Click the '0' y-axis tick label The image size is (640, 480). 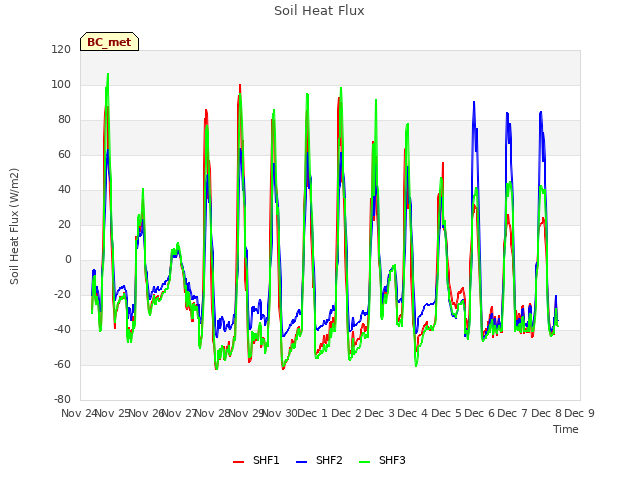[x=68, y=260]
